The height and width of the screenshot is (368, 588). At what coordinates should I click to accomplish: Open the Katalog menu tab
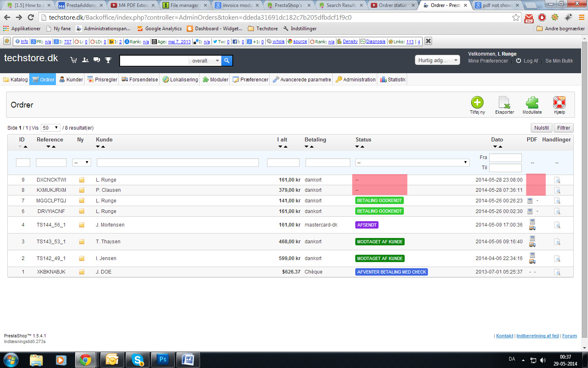pos(16,79)
